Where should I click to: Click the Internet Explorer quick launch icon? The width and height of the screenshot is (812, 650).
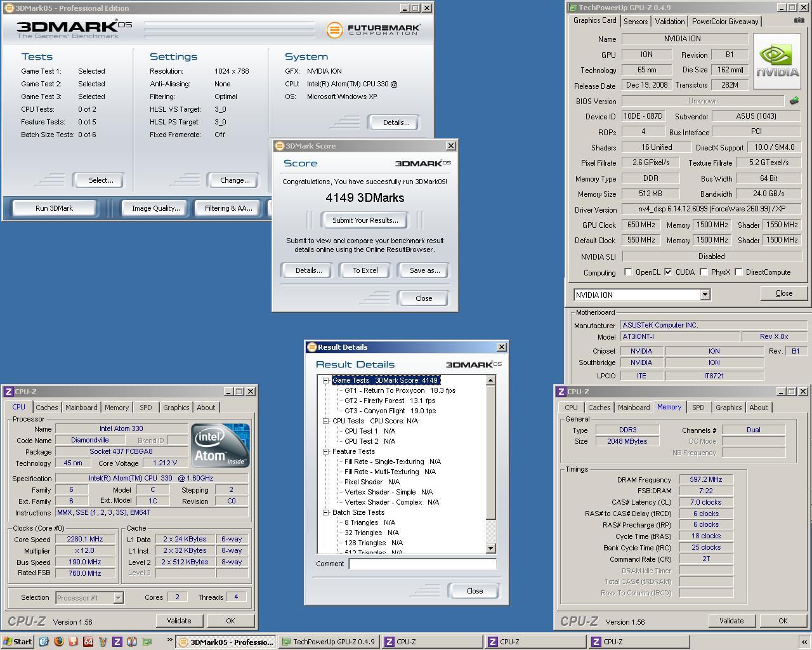[x=44, y=641]
